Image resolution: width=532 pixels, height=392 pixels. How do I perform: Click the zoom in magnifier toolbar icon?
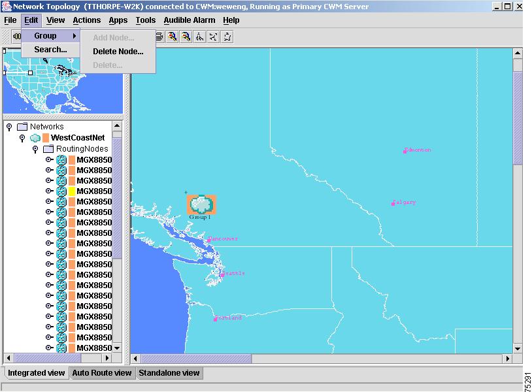click(173, 37)
